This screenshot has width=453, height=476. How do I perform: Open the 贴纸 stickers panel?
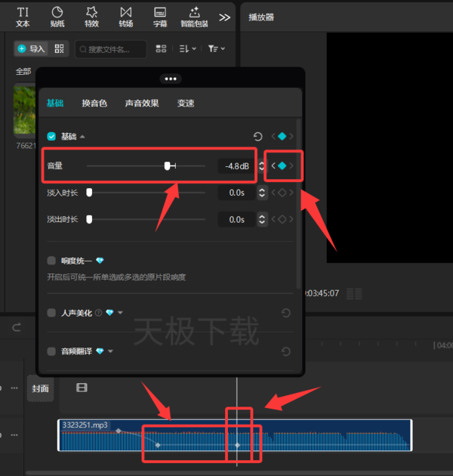coord(57,17)
